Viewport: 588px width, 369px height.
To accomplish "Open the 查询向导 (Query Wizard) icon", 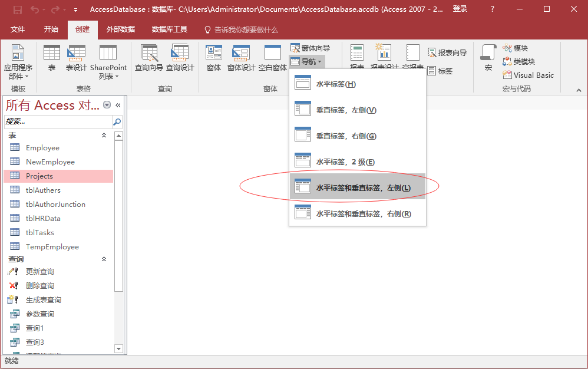I will click(x=148, y=58).
